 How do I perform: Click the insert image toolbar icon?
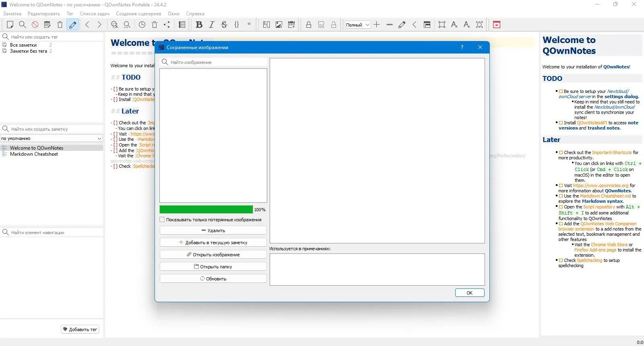(279, 25)
